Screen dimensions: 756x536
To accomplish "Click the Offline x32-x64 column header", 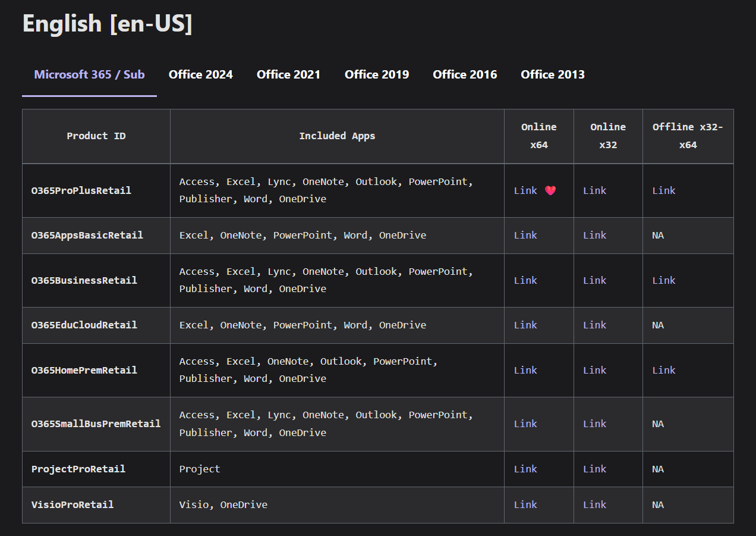I will (688, 136).
